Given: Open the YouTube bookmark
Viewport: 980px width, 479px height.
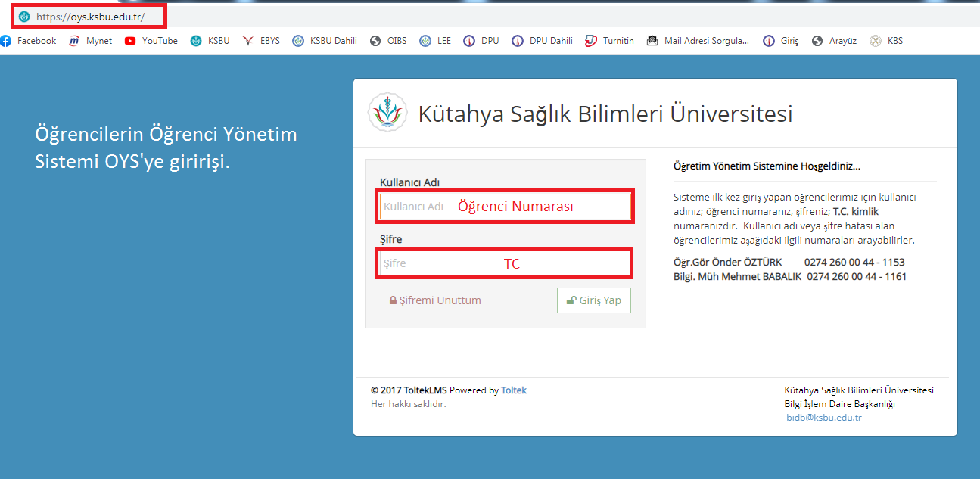Looking at the screenshot, I should tap(151, 41).
